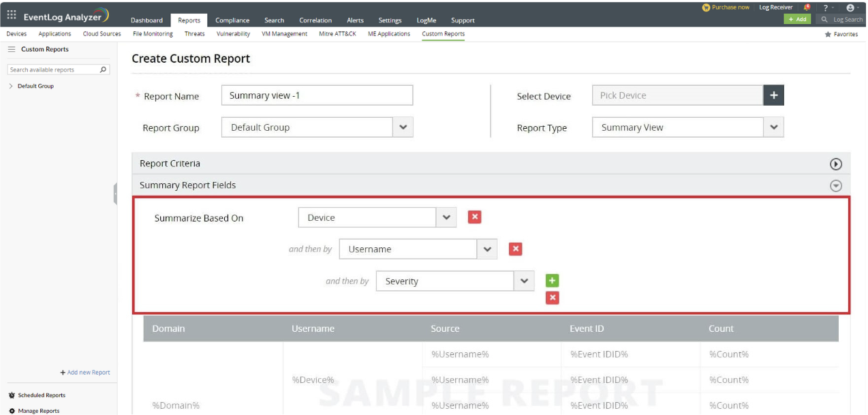This screenshot has width=868, height=415.
Task: Click the plus icon to pick a device
Action: [773, 96]
